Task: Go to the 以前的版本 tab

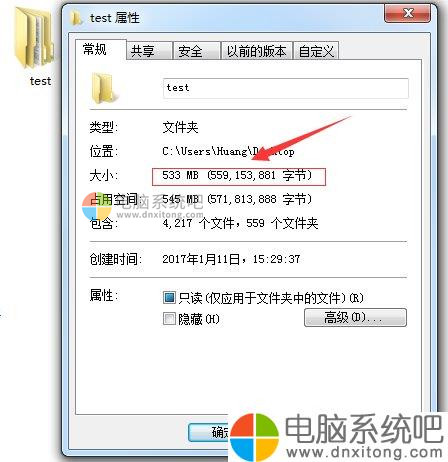Action: pos(257,51)
